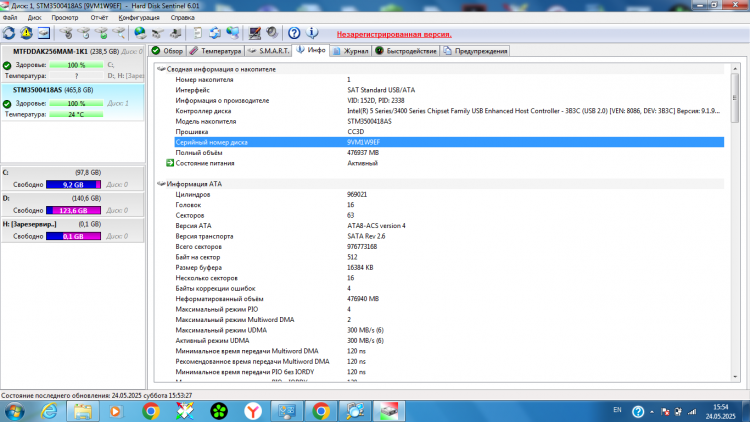Click the 24 °C temperature bar
750x422 pixels.
(x=76, y=115)
